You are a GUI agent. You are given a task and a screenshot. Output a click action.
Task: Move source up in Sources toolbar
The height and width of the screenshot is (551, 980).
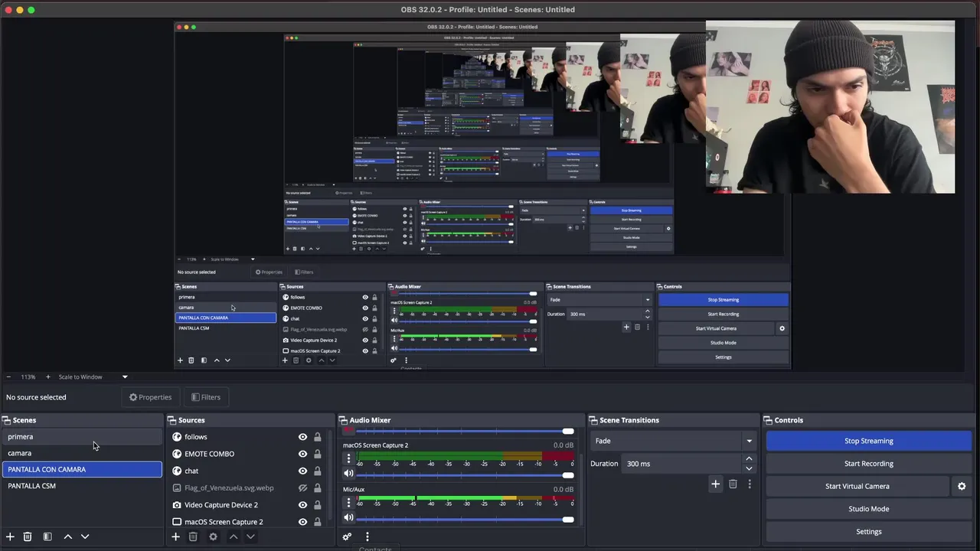tap(234, 537)
